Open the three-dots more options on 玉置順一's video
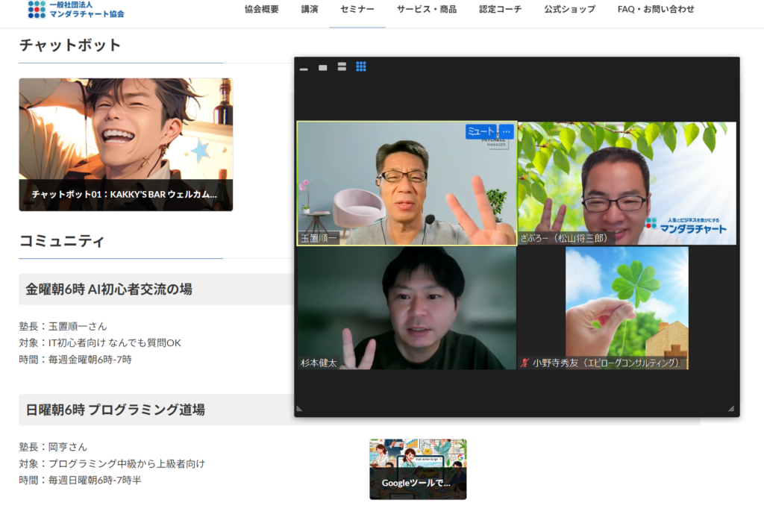 (507, 131)
